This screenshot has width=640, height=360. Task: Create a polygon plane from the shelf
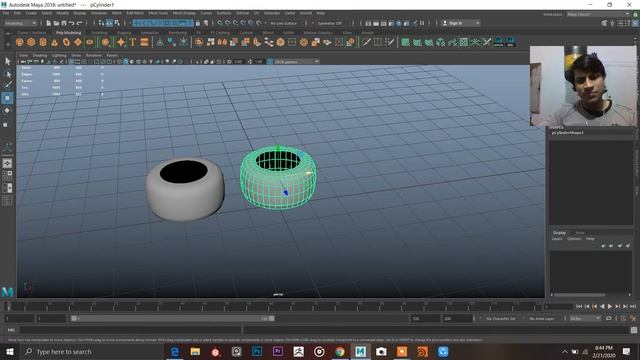(78, 42)
